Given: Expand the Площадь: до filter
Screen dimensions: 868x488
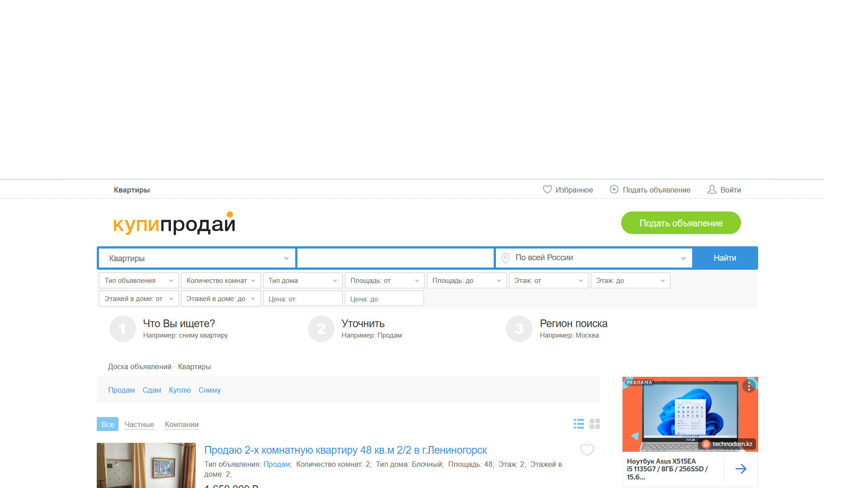Looking at the screenshot, I should click(x=467, y=281).
